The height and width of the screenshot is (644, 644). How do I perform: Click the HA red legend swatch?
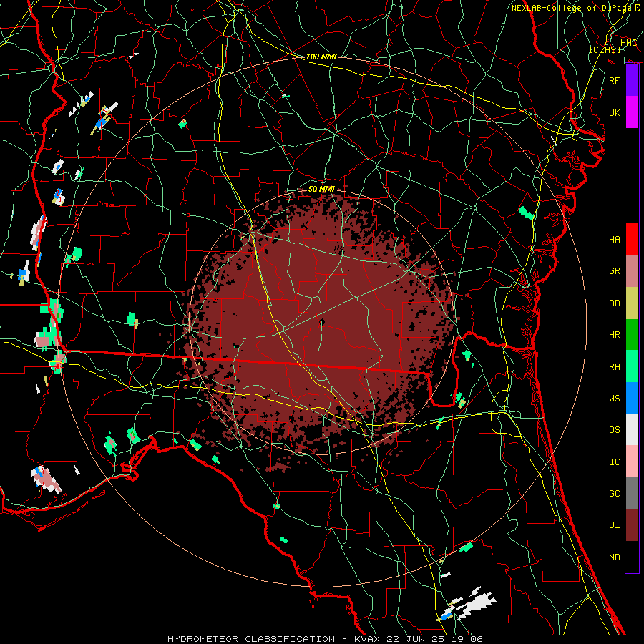[632, 239]
